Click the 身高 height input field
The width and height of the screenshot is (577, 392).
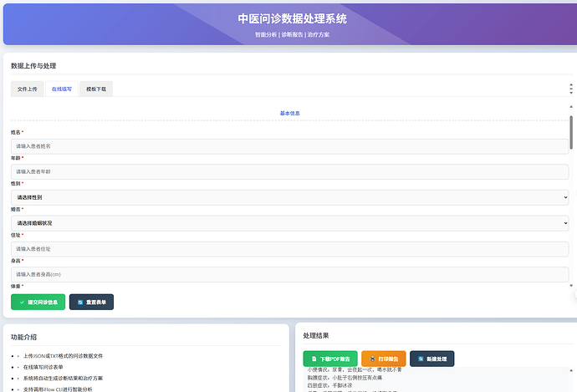(289, 274)
